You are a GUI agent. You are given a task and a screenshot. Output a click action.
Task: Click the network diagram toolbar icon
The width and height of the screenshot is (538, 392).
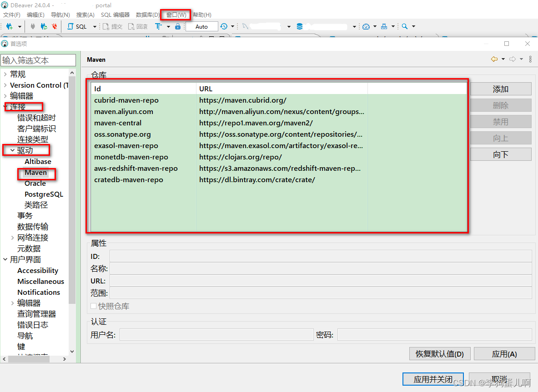[384, 26]
